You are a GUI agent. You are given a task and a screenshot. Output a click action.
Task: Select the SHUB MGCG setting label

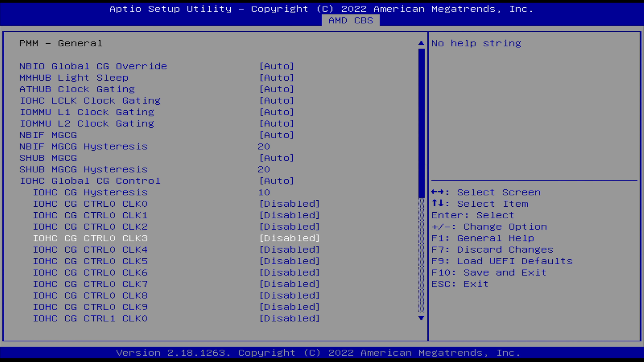click(x=48, y=158)
